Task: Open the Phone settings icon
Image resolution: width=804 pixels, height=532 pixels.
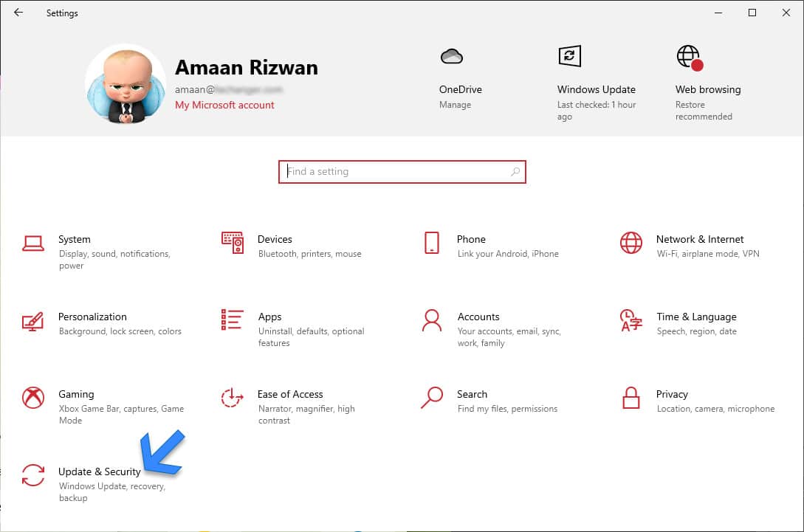Action: coord(432,243)
